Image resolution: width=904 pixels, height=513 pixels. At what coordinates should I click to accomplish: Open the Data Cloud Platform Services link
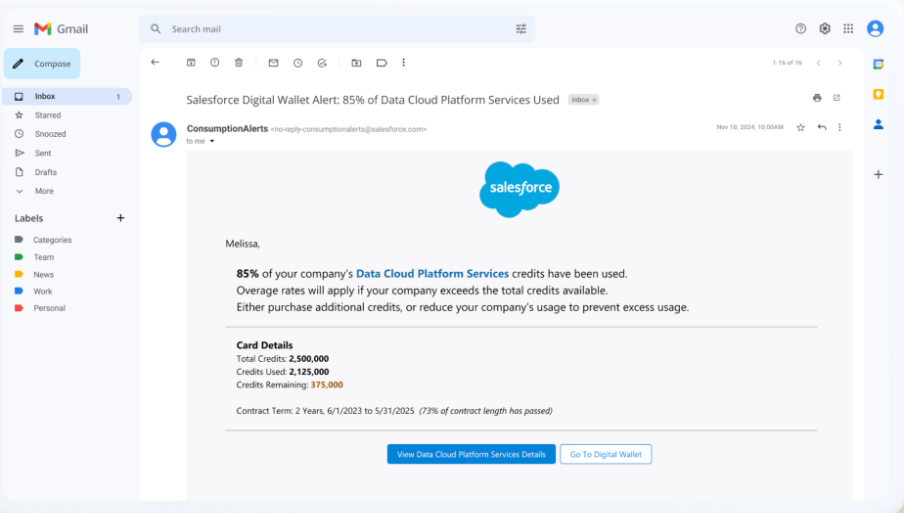(x=432, y=274)
